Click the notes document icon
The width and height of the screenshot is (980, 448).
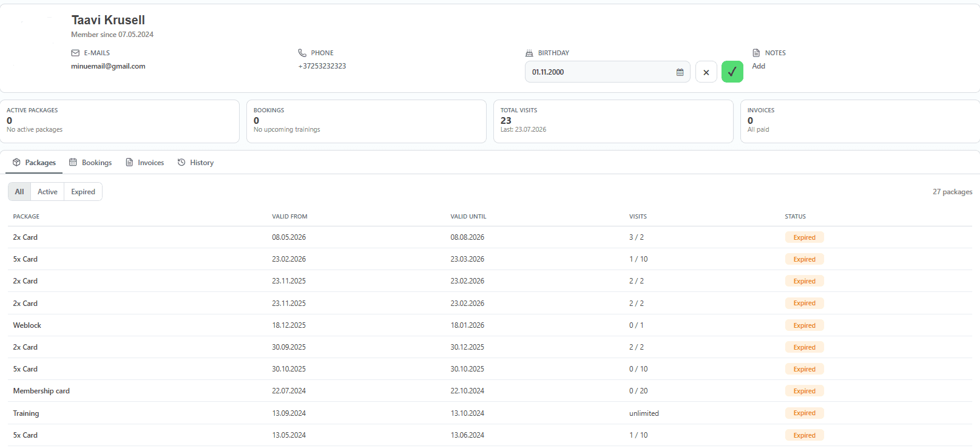pyautogui.click(x=756, y=53)
